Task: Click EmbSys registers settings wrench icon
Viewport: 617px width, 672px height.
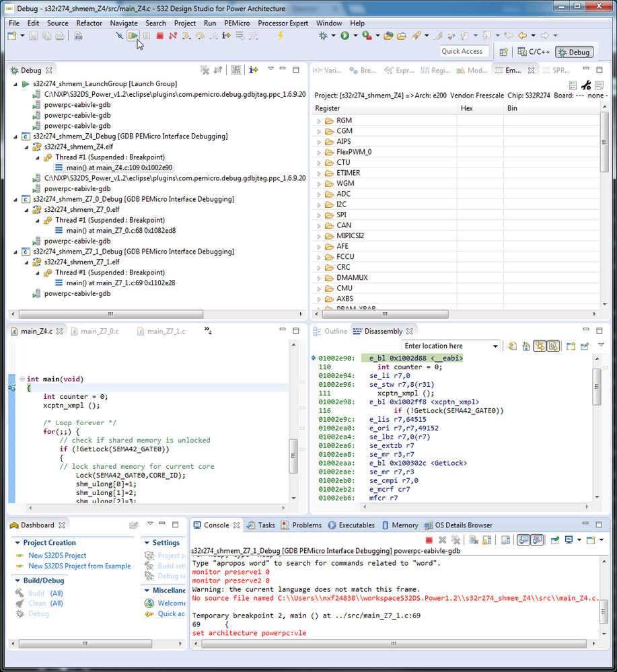Action: click(586, 85)
